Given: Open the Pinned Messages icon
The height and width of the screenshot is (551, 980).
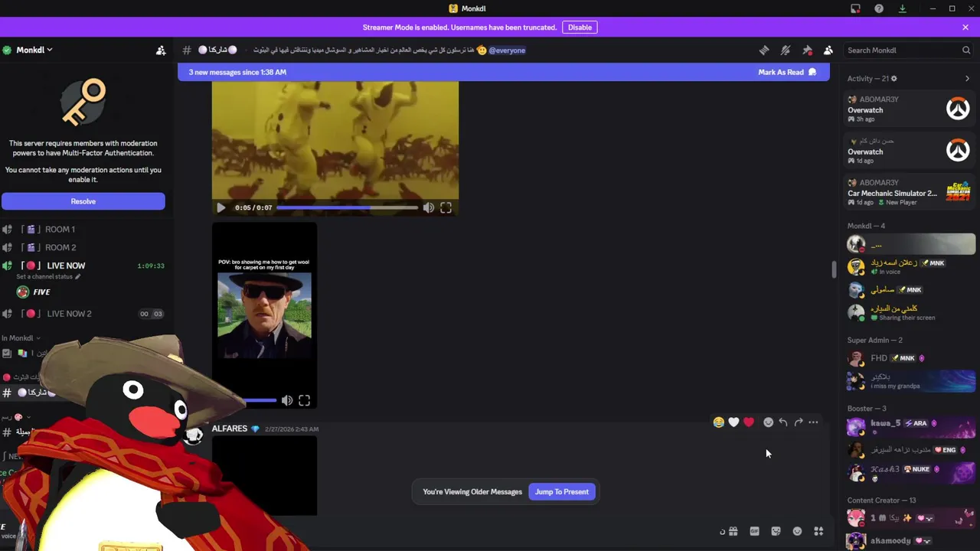Looking at the screenshot, I should [x=807, y=51].
